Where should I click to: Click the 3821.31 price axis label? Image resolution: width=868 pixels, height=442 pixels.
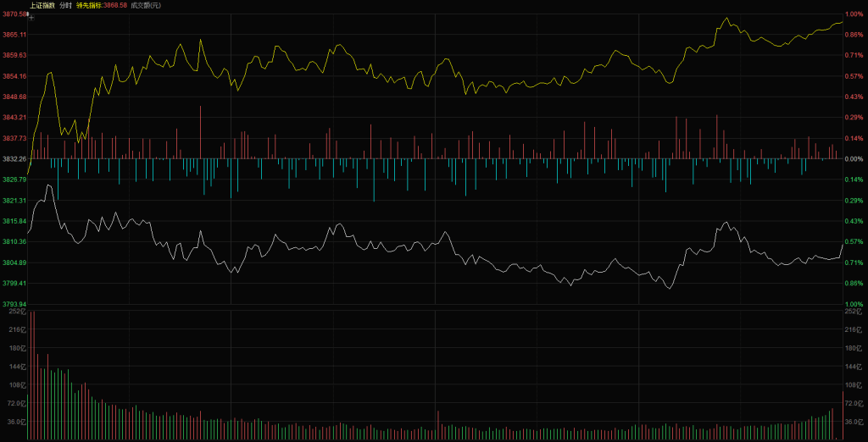click(15, 201)
